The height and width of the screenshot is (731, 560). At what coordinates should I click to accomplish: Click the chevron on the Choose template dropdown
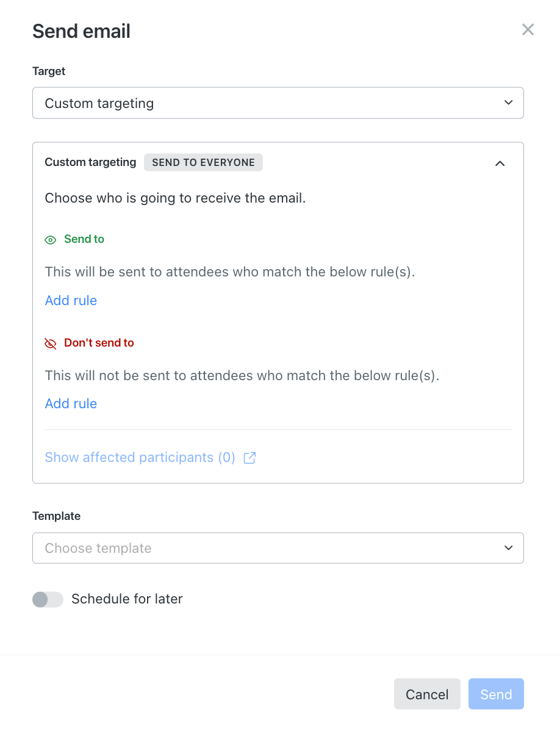click(508, 548)
